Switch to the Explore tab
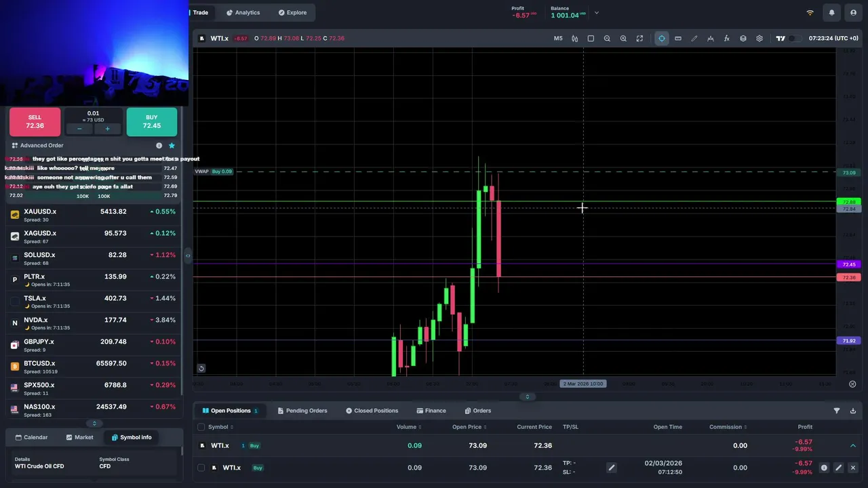 pyautogui.click(x=292, y=12)
